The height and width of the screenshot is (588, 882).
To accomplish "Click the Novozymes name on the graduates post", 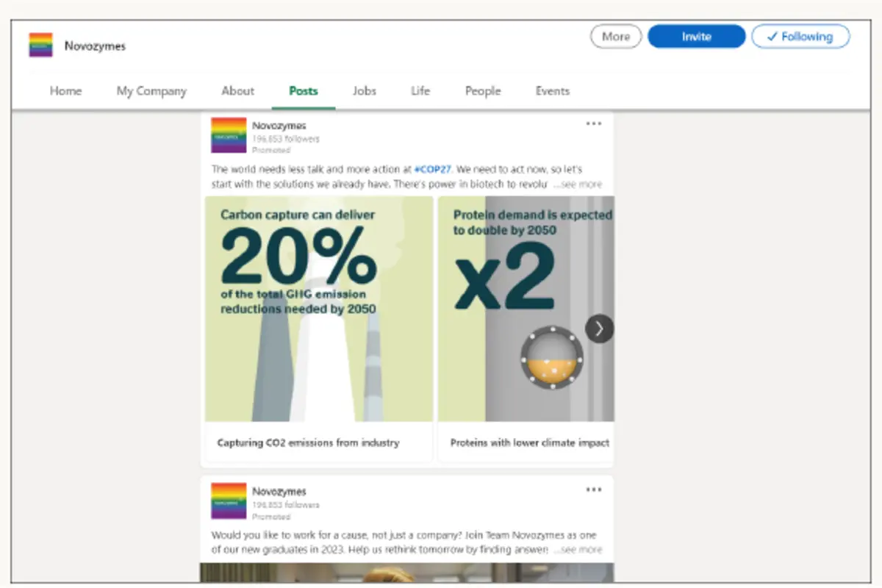I will click(279, 492).
